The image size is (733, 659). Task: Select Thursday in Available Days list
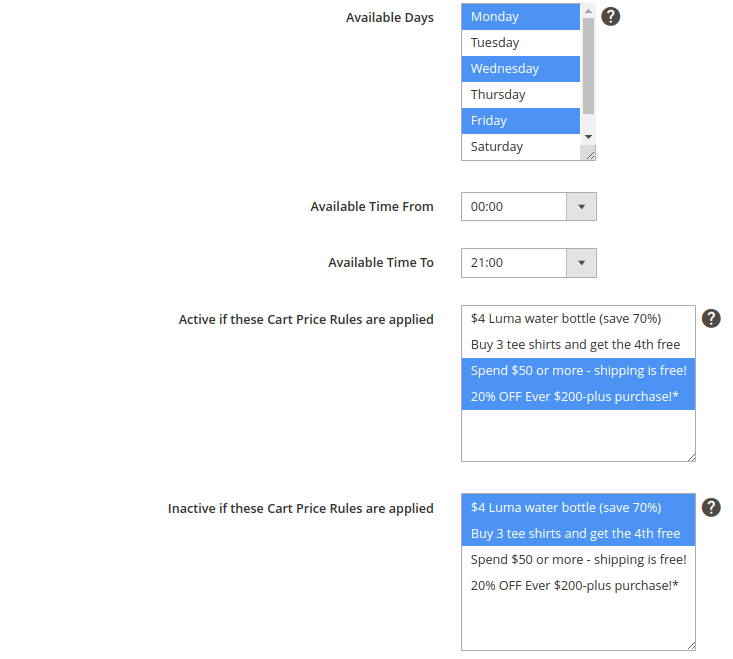point(521,95)
